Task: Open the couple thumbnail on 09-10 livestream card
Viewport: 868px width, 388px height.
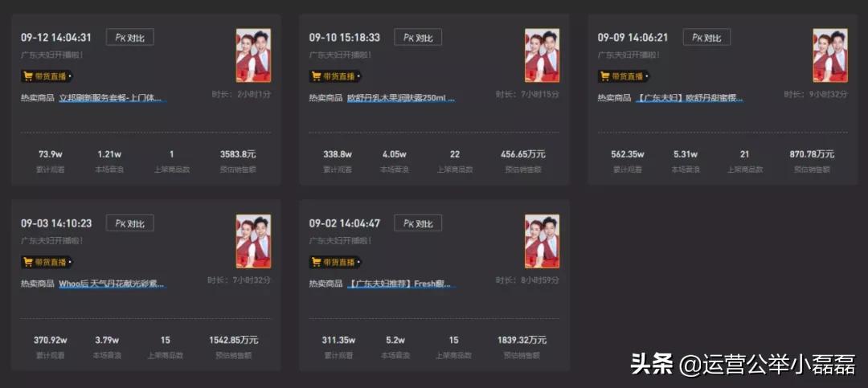Action: [542, 55]
